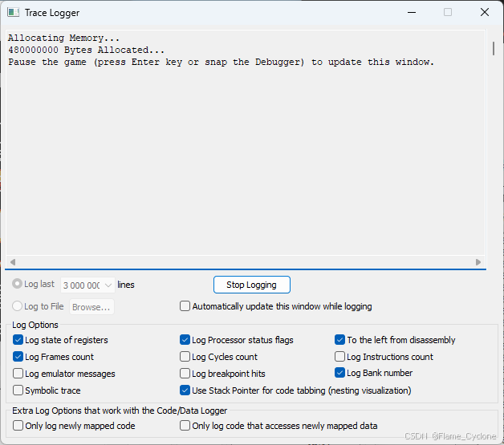Close the Trace Logger window
This screenshot has width=504, height=445.
(x=485, y=13)
